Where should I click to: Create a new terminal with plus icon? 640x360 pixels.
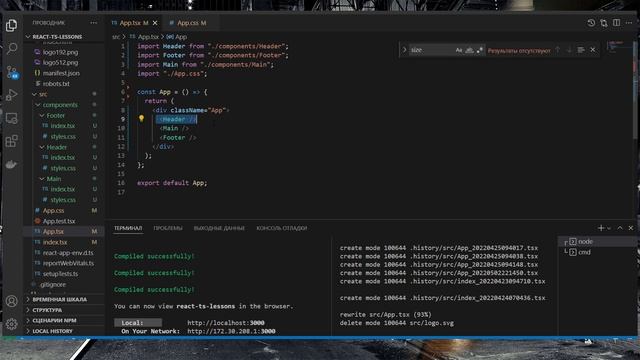(601, 228)
